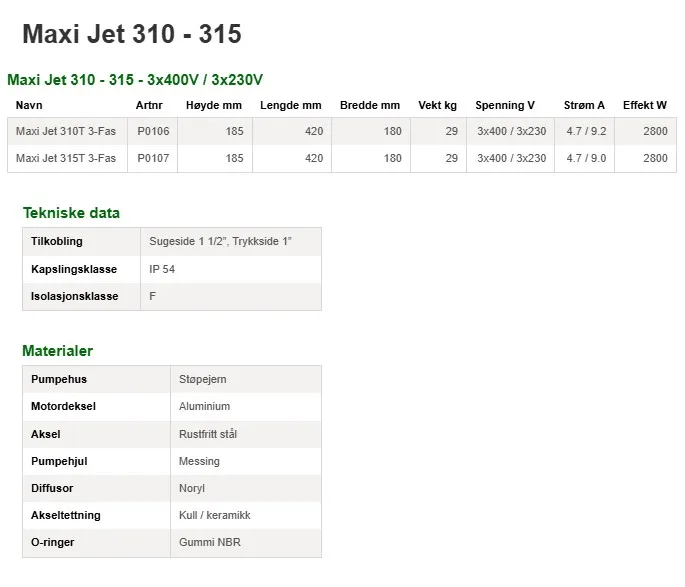Select the 'F' insulation class value
The width and height of the screenshot is (685, 587).
152,296
